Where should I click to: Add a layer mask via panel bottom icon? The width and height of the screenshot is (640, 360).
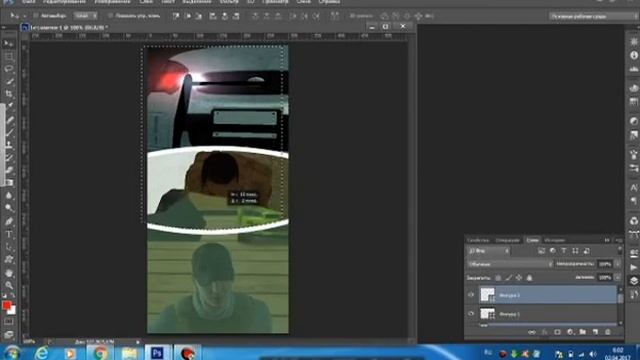(x=557, y=332)
